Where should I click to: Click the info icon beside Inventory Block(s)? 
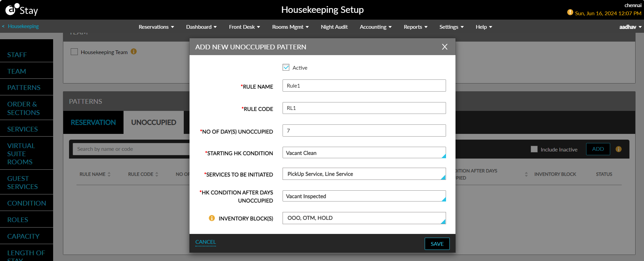click(212, 218)
